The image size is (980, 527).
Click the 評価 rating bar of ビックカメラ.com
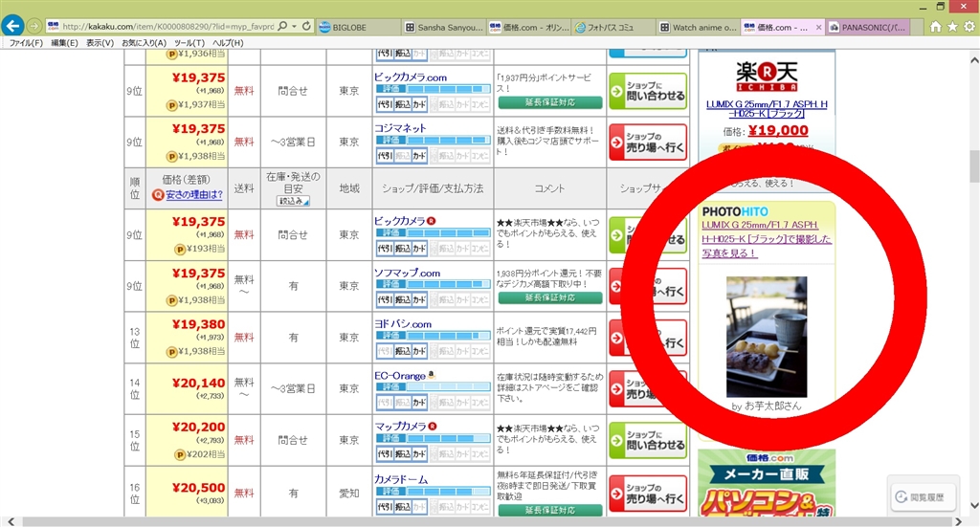tap(433, 89)
